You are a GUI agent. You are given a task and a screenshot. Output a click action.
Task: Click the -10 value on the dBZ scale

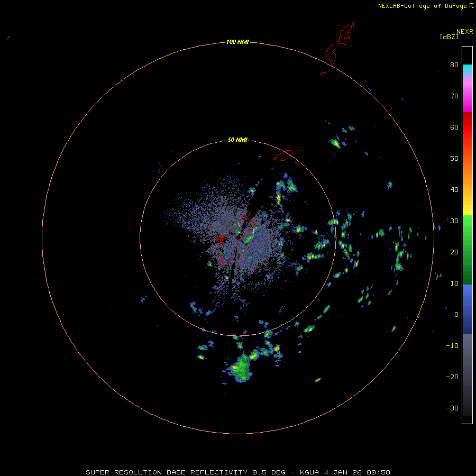point(452,346)
